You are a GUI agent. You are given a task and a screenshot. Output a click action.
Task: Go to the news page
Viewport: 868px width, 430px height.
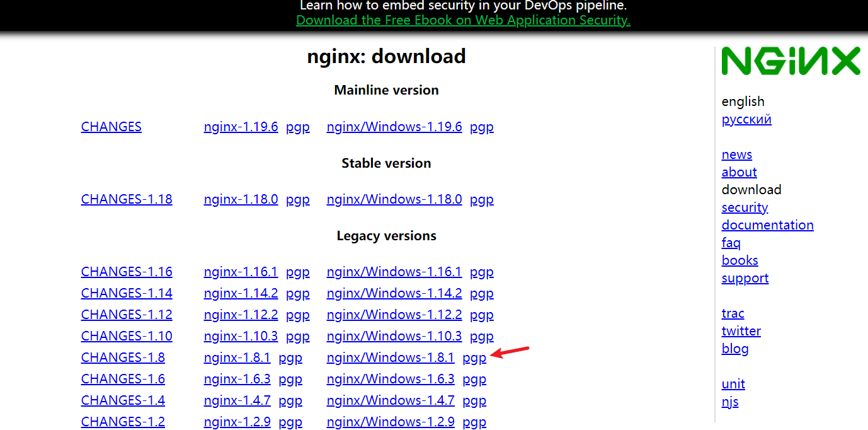click(x=737, y=154)
